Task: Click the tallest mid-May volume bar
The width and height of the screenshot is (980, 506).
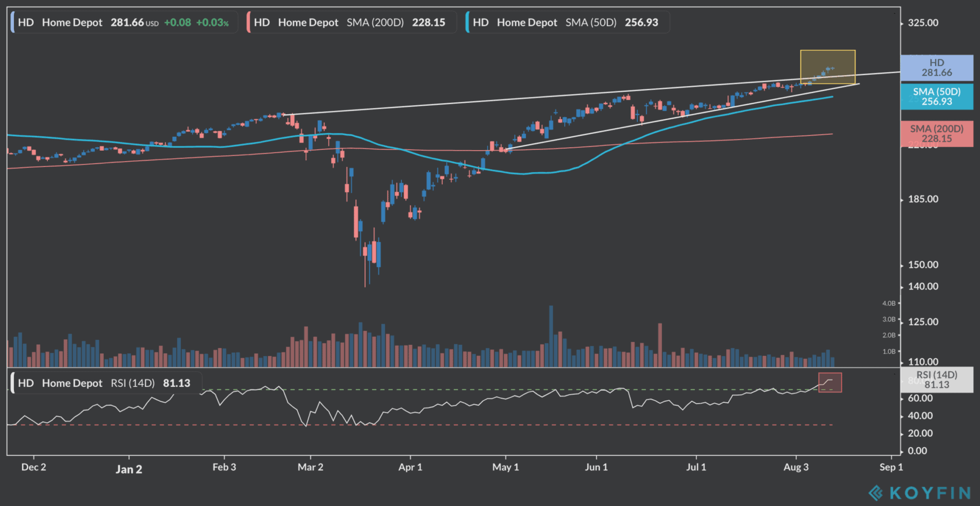Action: [551, 336]
